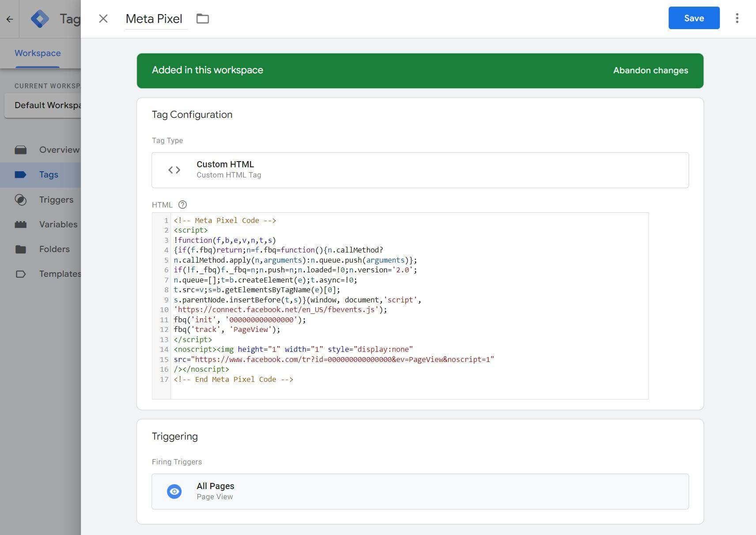The height and width of the screenshot is (535, 756).
Task: Edit the Meta Pixel tag name field
Action: pos(154,19)
